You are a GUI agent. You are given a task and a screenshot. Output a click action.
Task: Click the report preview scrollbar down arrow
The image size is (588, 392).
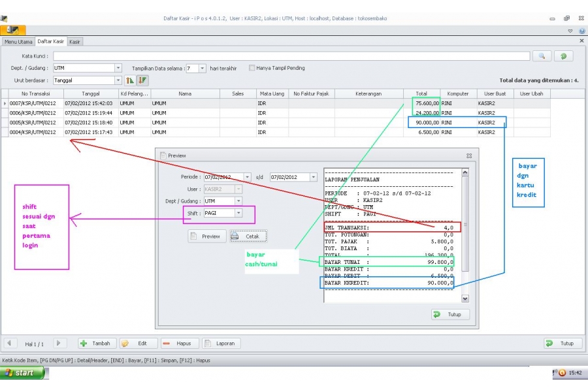[x=465, y=299]
